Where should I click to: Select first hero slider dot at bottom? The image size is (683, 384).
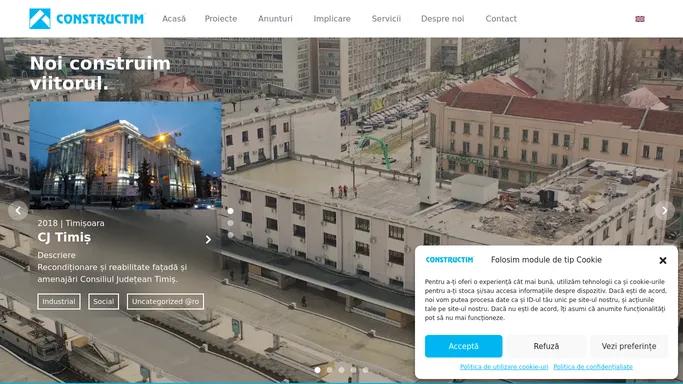[x=318, y=370]
